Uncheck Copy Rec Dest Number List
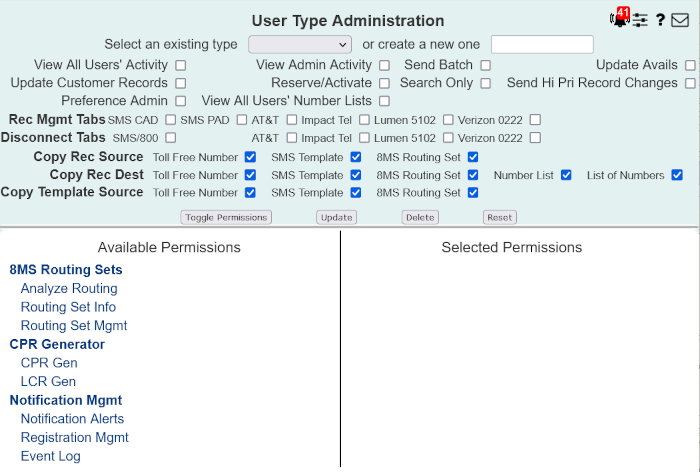Image resolution: width=700 pixels, height=472 pixels. click(x=566, y=175)
